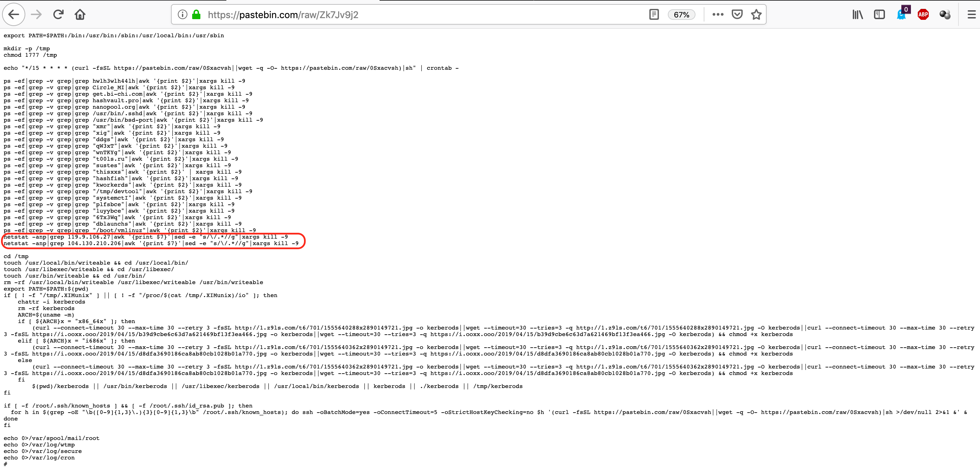
Task: Click the green padlock security icon
Action: point(196,14)
